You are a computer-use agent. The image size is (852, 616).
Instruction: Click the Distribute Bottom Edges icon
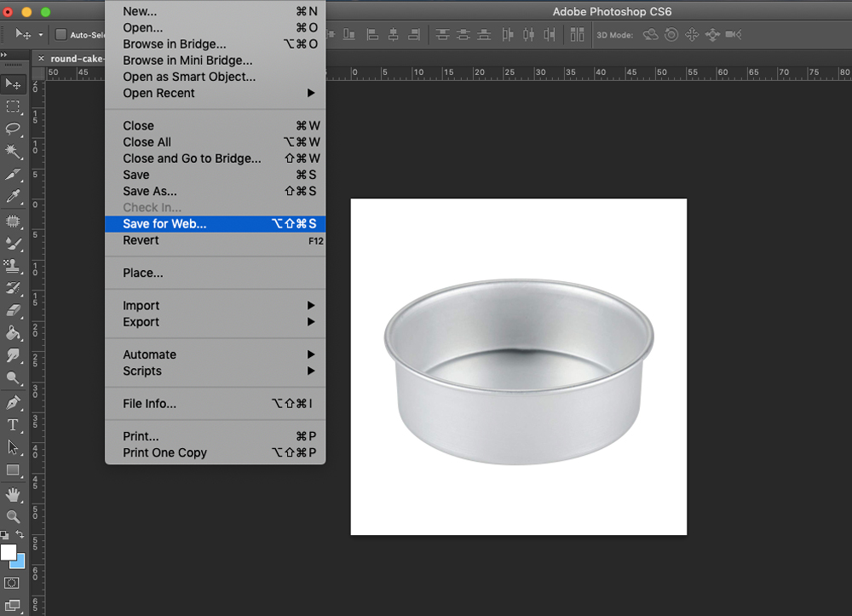[x=484, y=35]
